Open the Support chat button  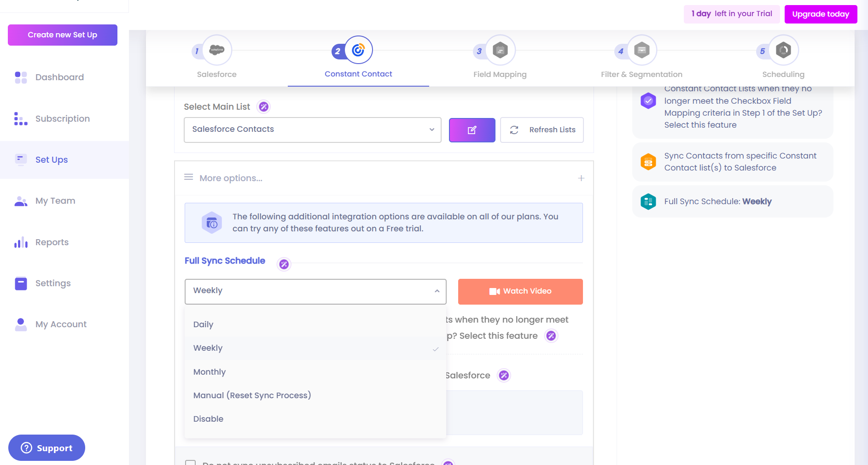[x=47, y=448]
